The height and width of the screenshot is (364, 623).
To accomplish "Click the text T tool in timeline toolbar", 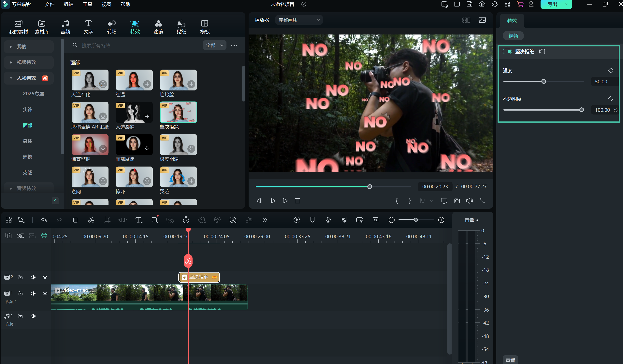I will tap(139, 220).
